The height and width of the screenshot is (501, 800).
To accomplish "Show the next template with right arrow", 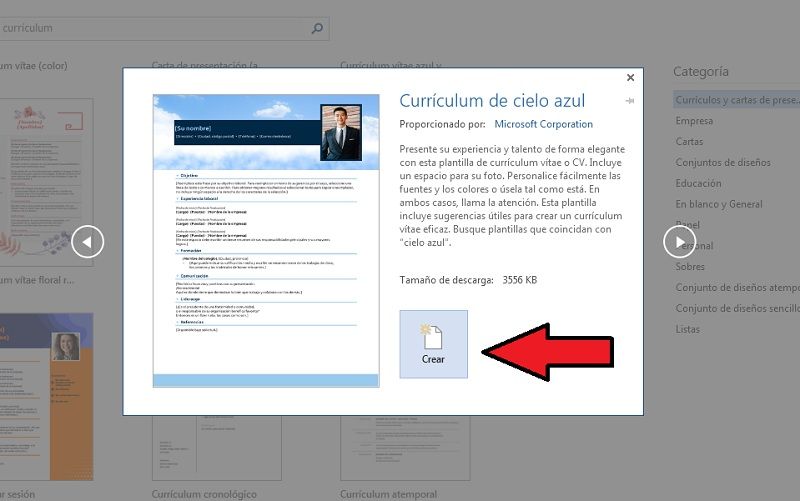I will coord(680,241).
